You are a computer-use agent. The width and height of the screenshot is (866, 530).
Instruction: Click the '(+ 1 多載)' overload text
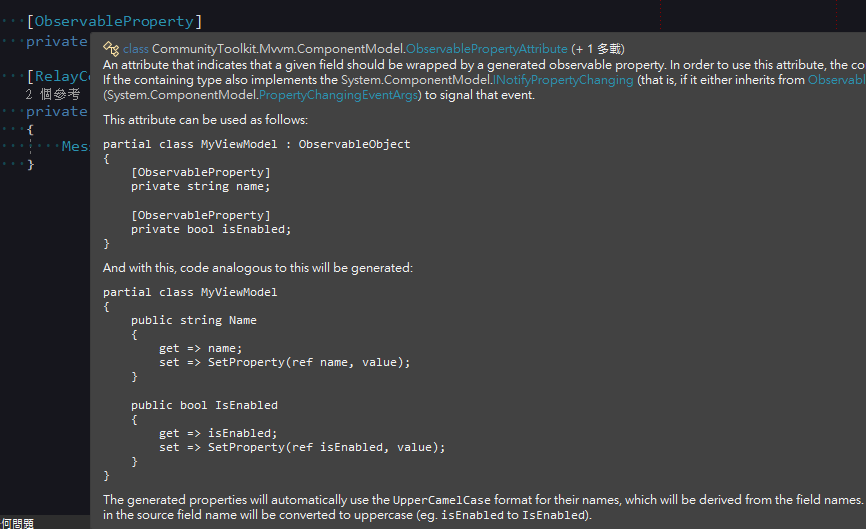(x=598, y=49)
